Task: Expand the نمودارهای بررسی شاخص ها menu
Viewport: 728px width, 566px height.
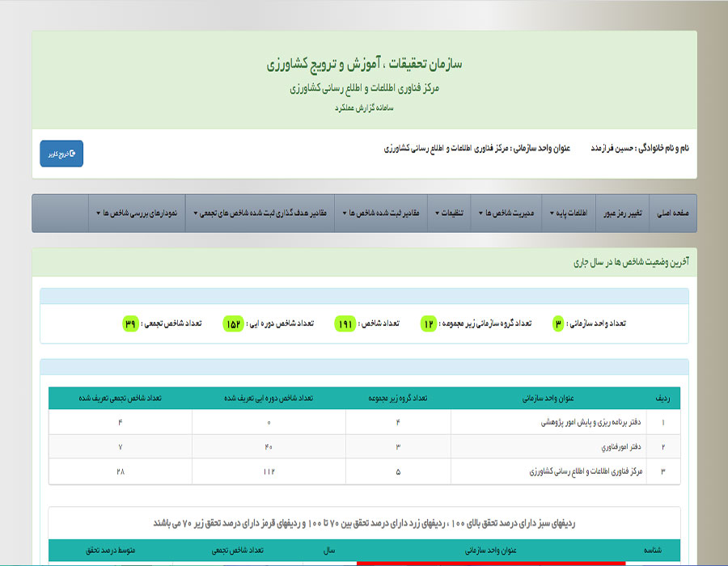Action: pyautogui.click(x=137, y=213)
